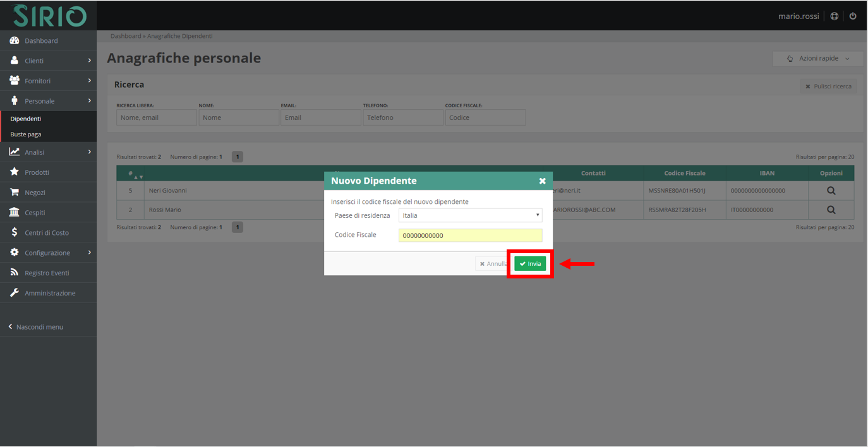Click the globe language icon
This screenshot has height=447, width=868.
[835, 16]
